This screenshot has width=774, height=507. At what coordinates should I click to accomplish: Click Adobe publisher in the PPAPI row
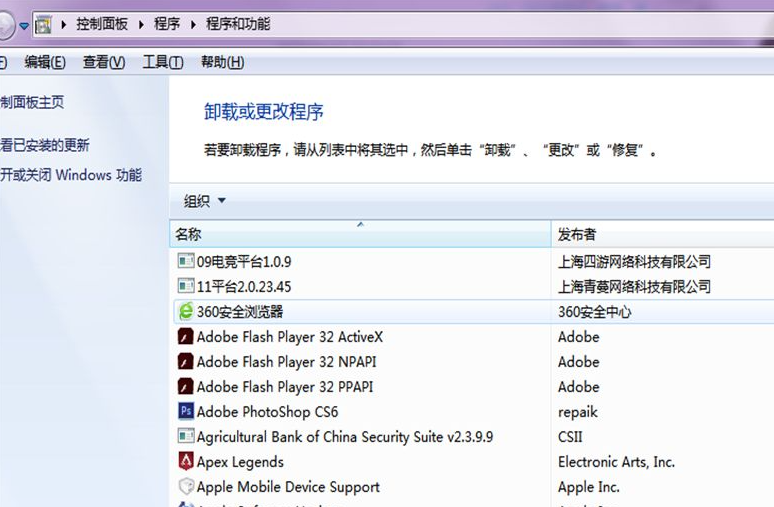coord(579,387)
